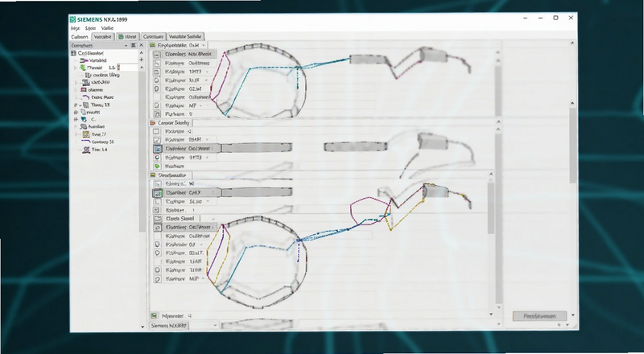644x354 pixels.
Task: Expand the yellow framed tree item 17
Action: point(76,134)
